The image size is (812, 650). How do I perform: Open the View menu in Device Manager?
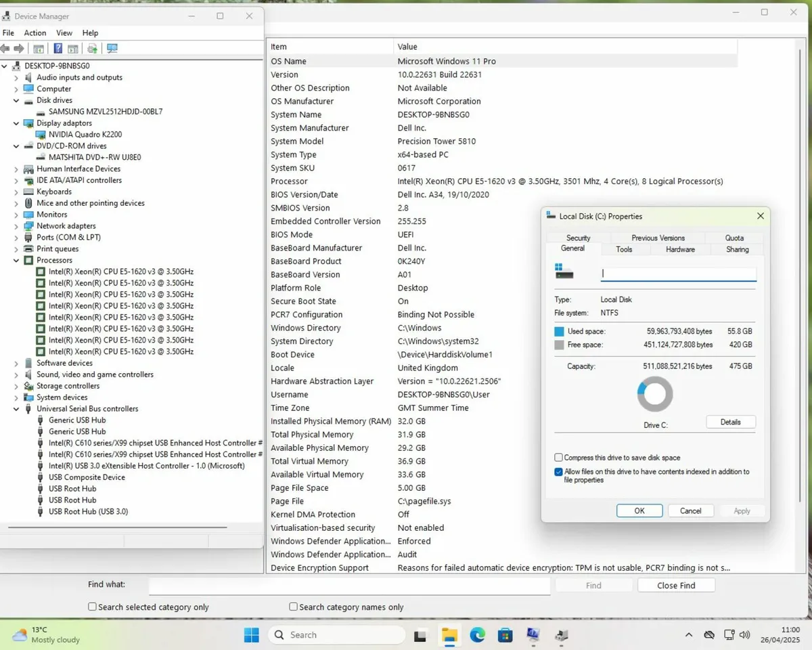[x=64, y=32]
